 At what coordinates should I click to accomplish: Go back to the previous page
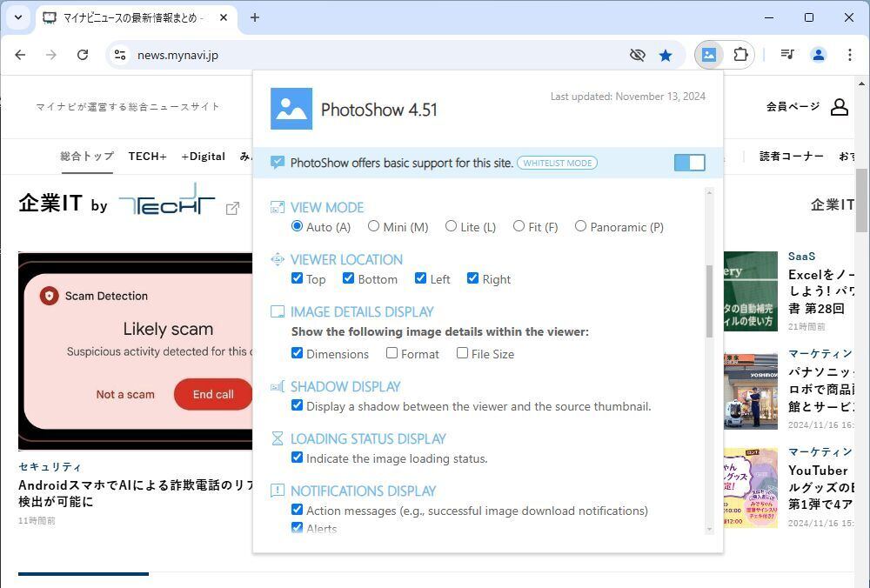click(21, 54)
